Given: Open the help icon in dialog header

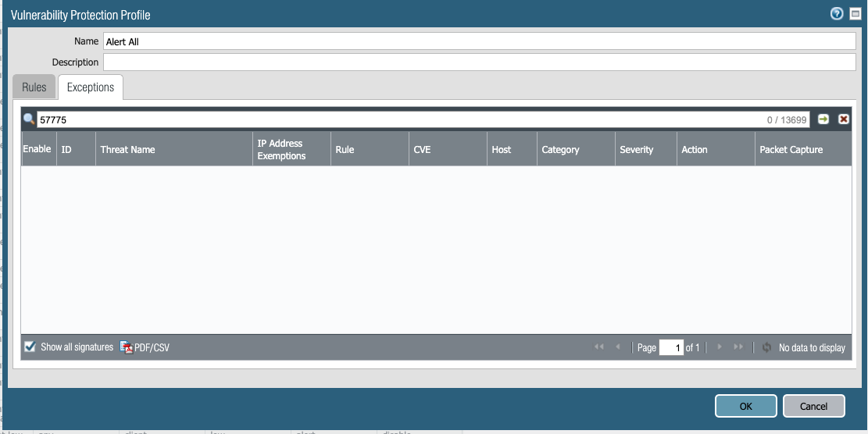Looking at the screenshot, I should pos(837,14).
